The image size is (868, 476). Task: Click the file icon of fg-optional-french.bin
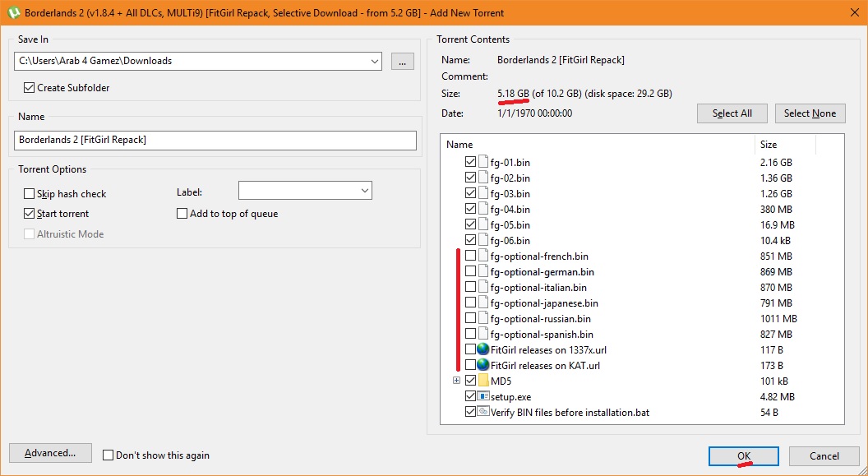(483, 256)
